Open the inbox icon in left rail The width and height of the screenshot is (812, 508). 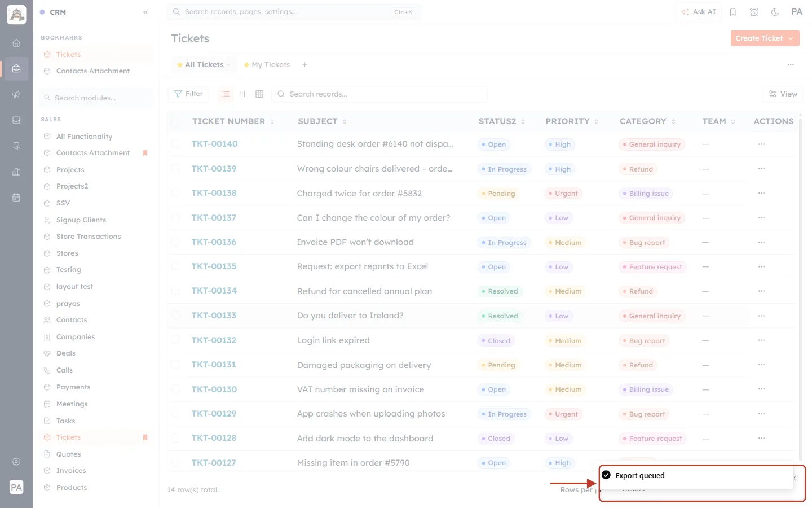[16, 120]
